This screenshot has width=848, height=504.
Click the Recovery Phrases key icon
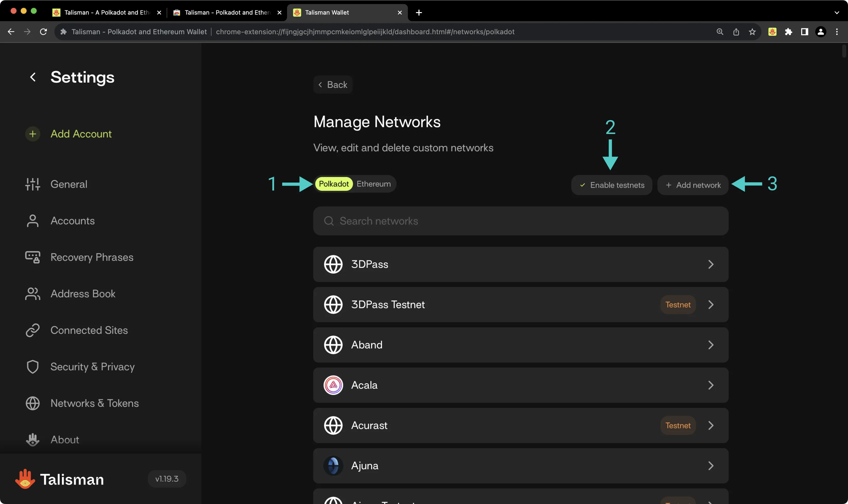click(33, 257)
